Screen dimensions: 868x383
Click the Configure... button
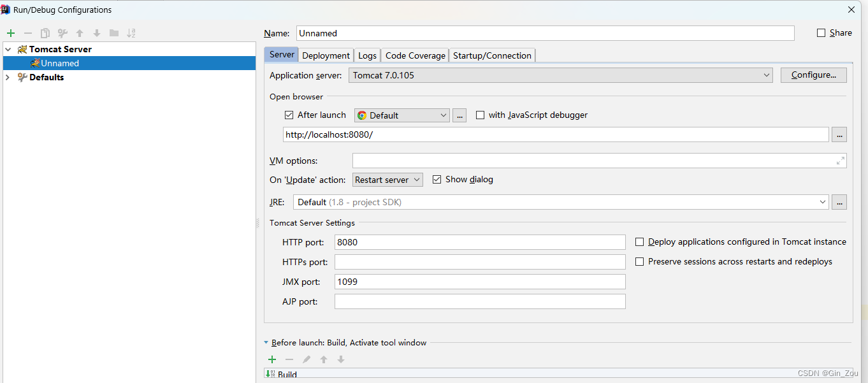(814, 75)
